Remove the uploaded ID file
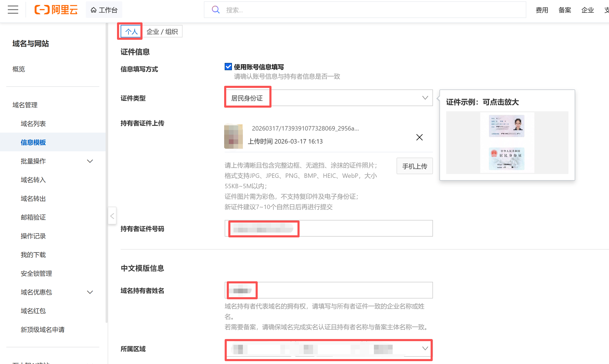Viewport: 609px width, 364px height. [419, 137]
